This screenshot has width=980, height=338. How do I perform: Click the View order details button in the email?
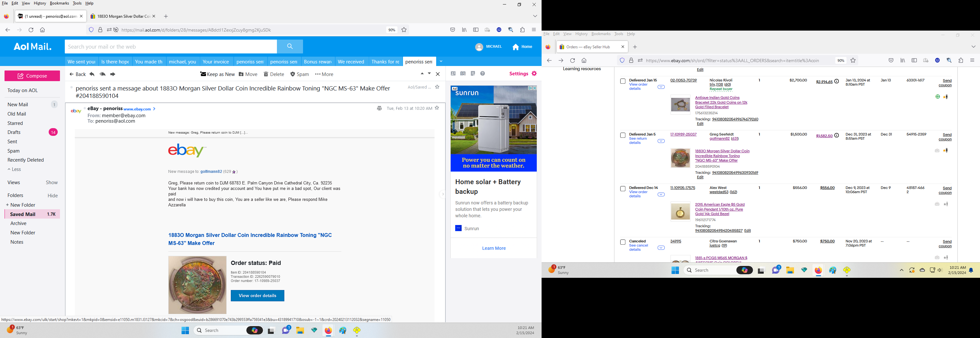(x=258, y=296)
